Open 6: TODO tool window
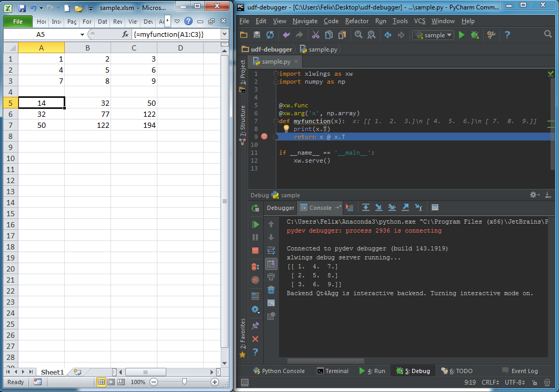 point(457,371)
